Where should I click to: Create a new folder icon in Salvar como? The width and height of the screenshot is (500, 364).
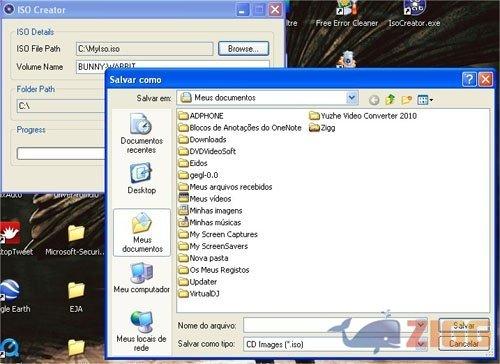click(406, 99)
